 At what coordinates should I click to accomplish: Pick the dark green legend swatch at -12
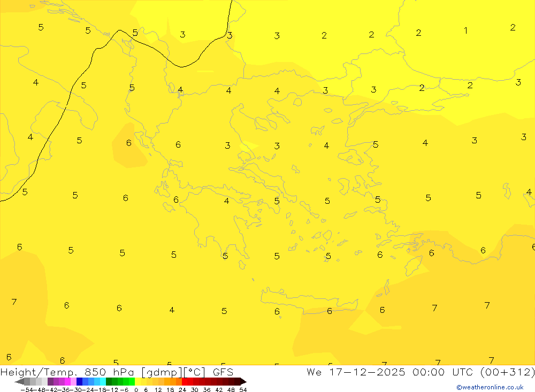[109, 381]
